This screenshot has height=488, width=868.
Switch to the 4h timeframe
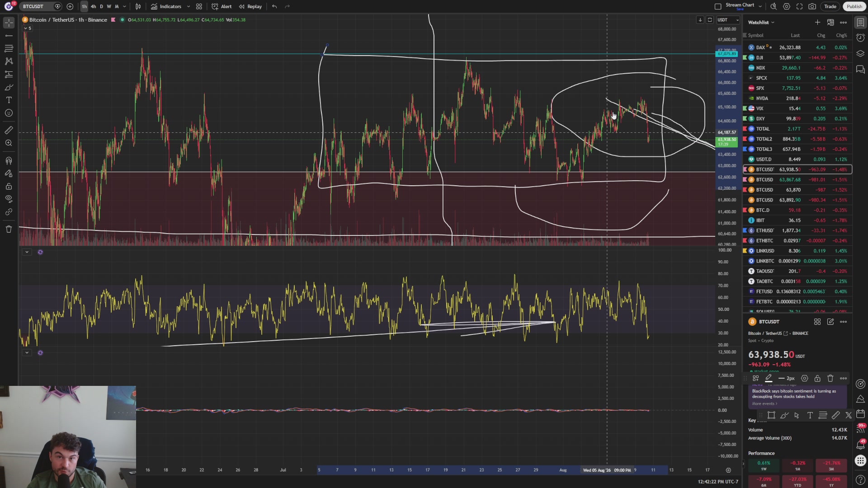point(93,6)
